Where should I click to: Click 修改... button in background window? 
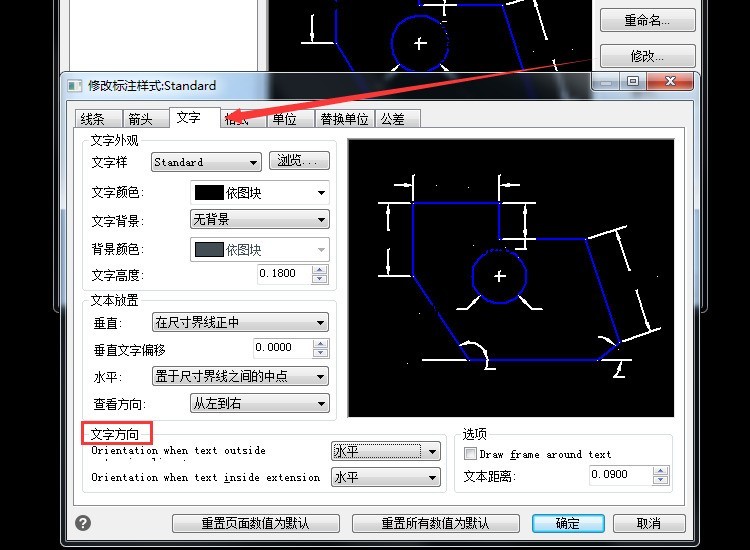point(648,56)
